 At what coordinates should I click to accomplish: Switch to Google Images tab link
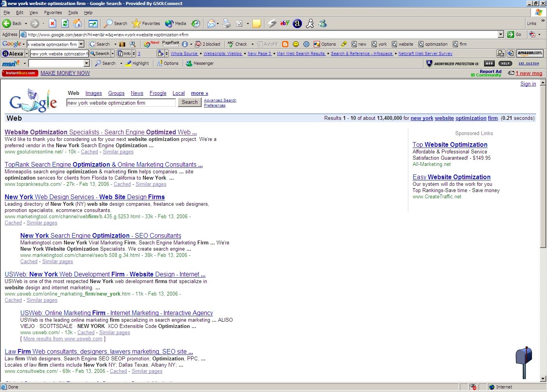coord(94,93)
